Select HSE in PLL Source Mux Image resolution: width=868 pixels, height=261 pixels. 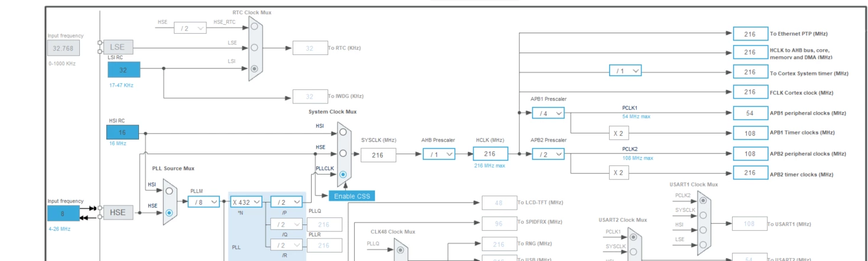coord(170,212)
